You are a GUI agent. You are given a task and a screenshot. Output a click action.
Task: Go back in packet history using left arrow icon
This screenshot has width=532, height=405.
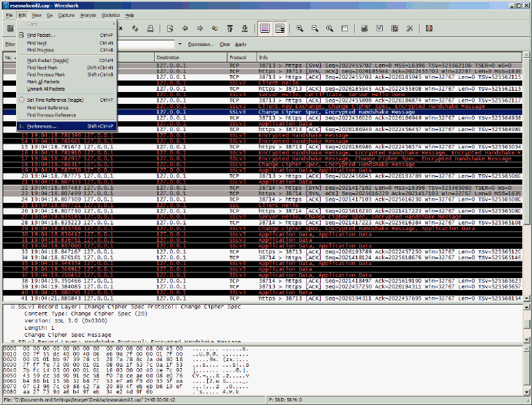185,29
